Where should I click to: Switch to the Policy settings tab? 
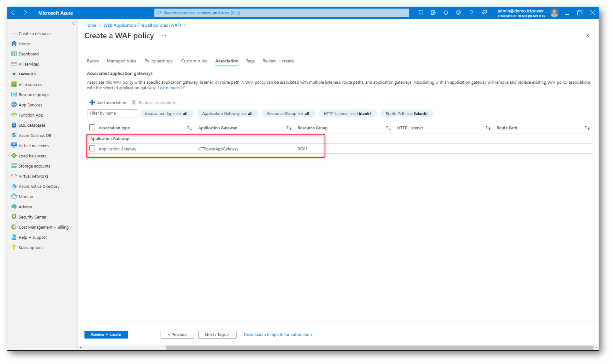158,61
